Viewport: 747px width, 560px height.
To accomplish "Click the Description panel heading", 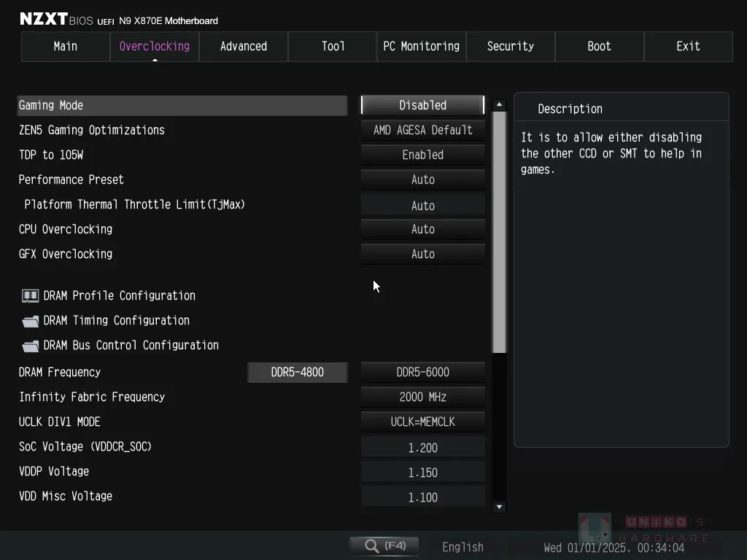I will pyautogui.click(x=570, y=109).
